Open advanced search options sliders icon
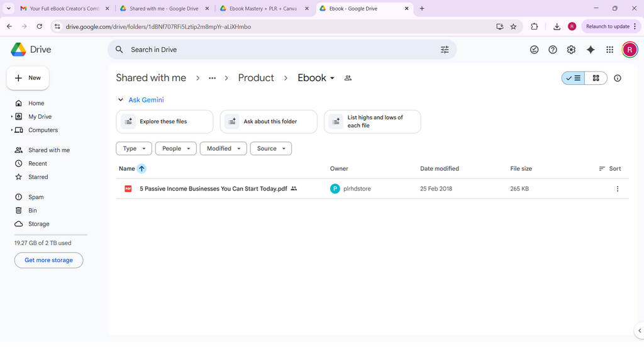 point(445,49)
